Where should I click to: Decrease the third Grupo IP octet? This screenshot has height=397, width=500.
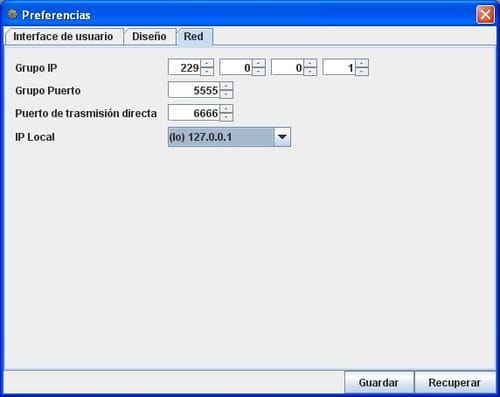coord(310,72)
